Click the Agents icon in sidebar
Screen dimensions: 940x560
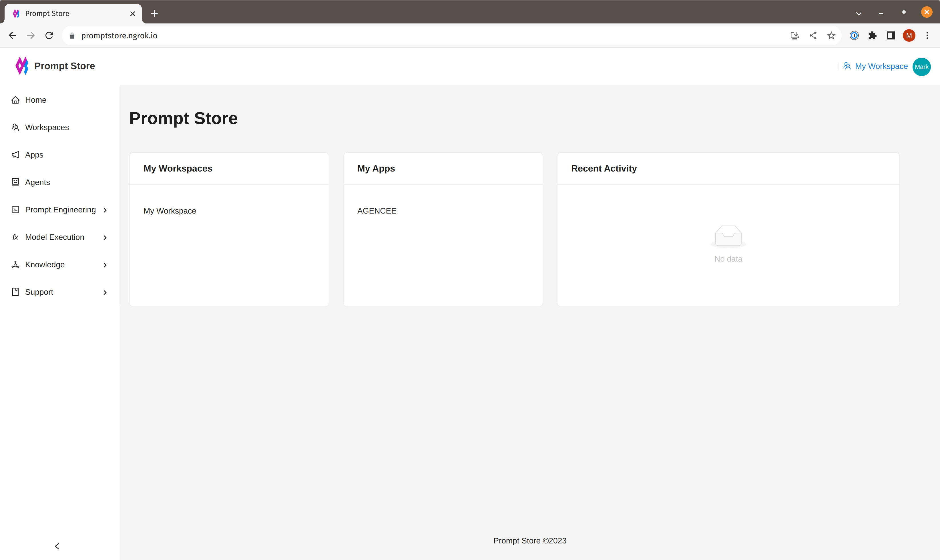pyautogui.click(x=15, y=182)
